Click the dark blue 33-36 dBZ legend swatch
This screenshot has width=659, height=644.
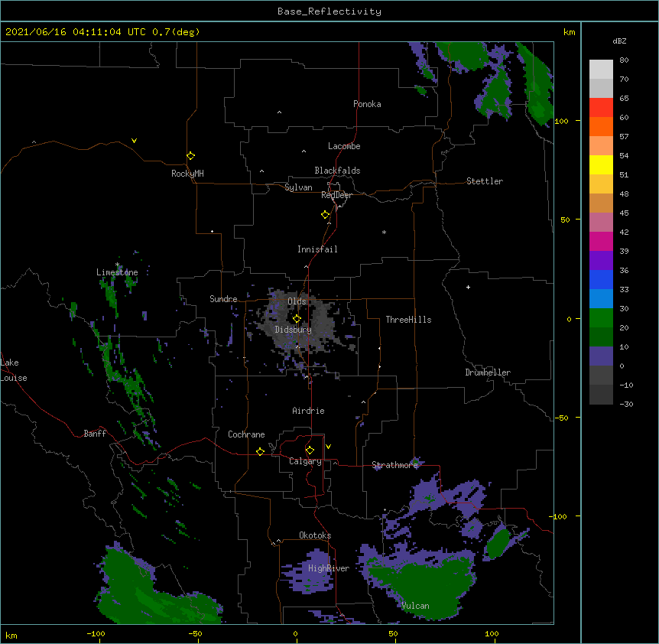point(601,279)
